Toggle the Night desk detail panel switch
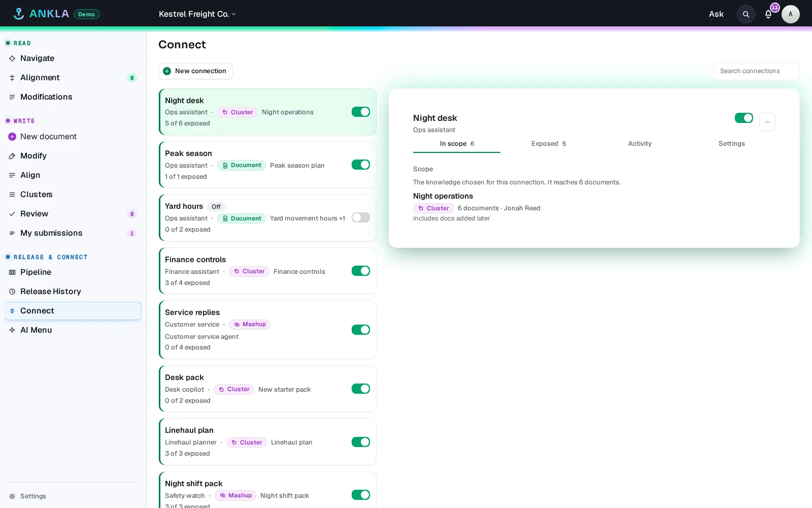This screenshot has width=812, height=508. pos(744,118)
